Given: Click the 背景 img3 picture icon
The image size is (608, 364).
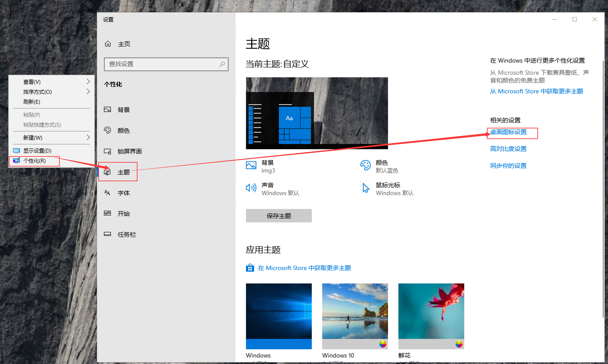Looking at the screenshot, I should pyautogui.click(x=251, y=165).
